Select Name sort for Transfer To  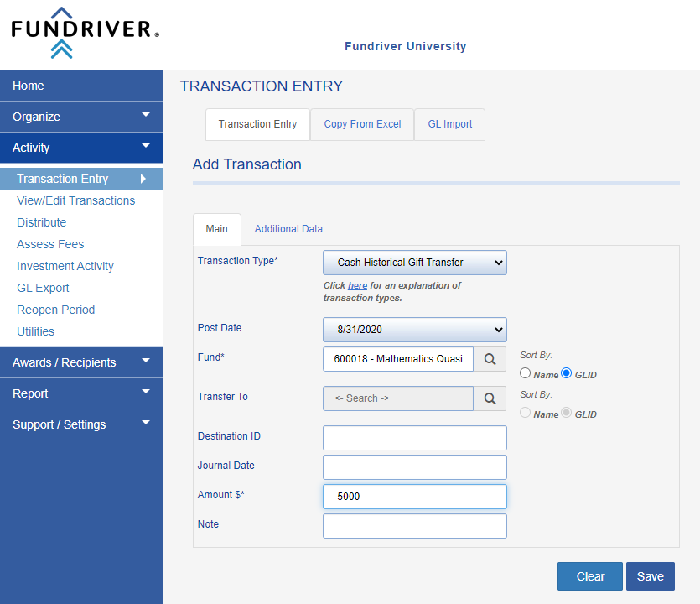click(x=525, y=413)
